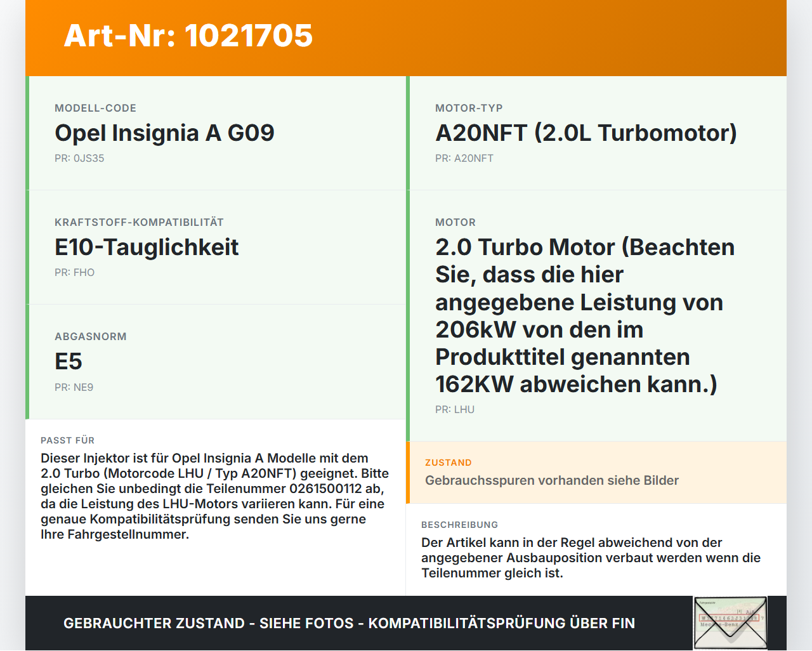Image resolution: width=812 pixels, height=651 pixels.
Task: Click the '2.0 Turbo Motor (Beachten Sie...' description
Action: (585, 315)
